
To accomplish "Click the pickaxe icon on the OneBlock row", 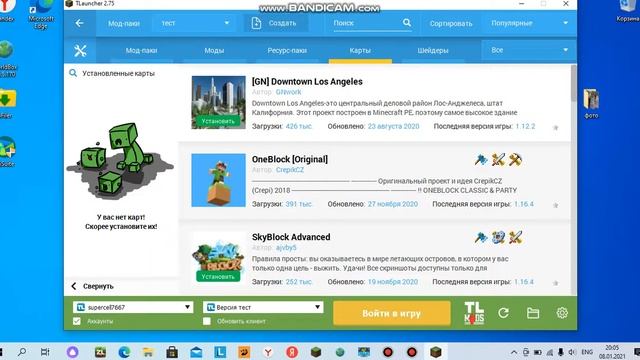I will coord(515,160).
